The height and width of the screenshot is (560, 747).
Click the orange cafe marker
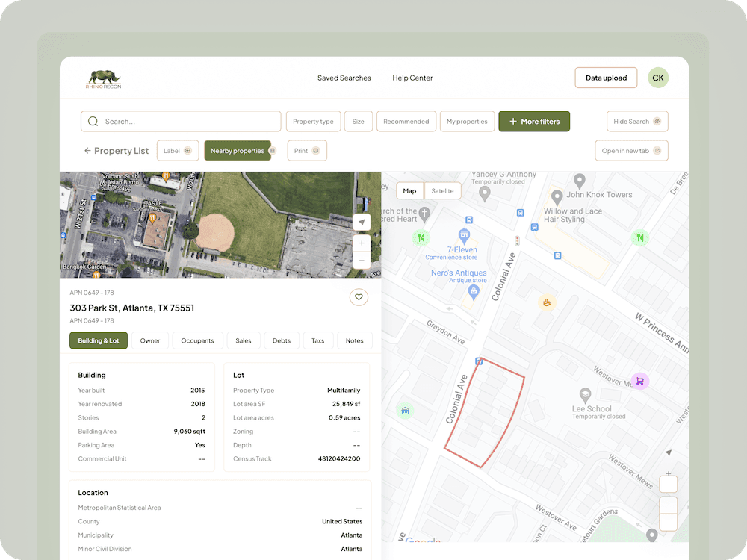pyautogui.click(x=547, y=302)
